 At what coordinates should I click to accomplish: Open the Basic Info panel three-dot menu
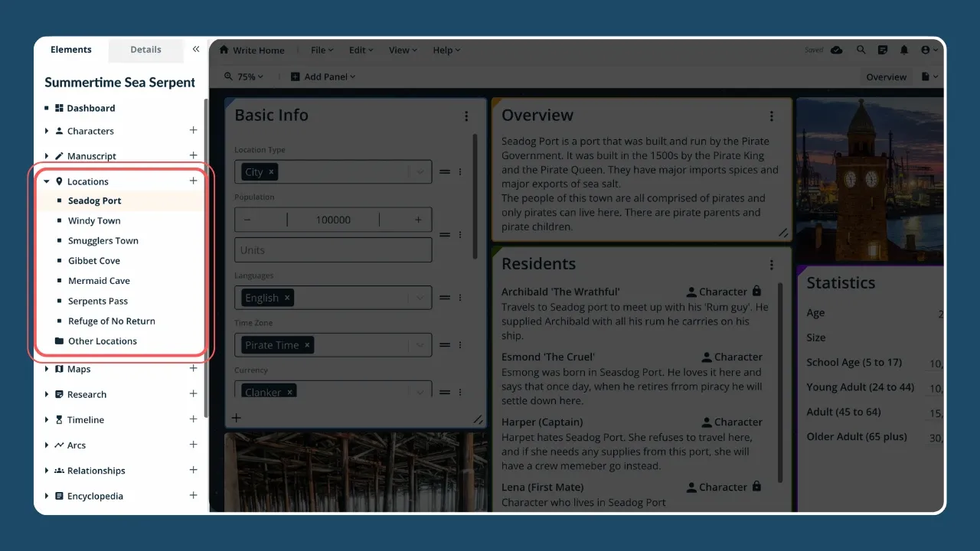click(466, 116)
